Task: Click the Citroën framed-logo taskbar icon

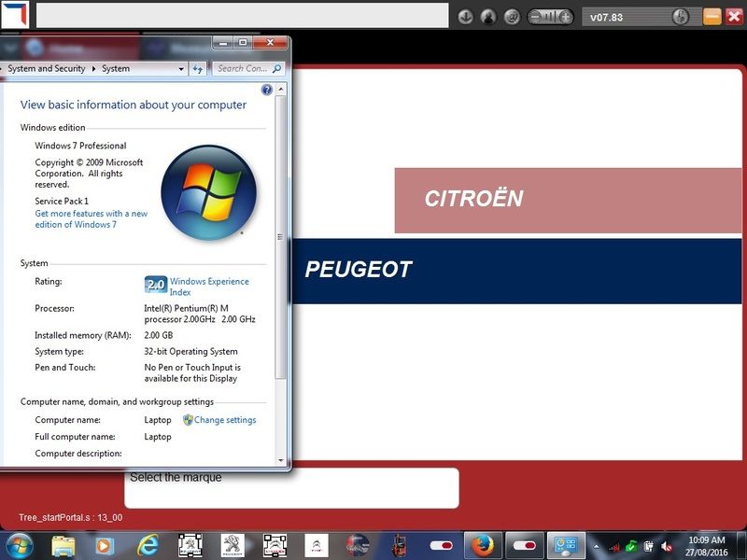Action: click(275, 545)
